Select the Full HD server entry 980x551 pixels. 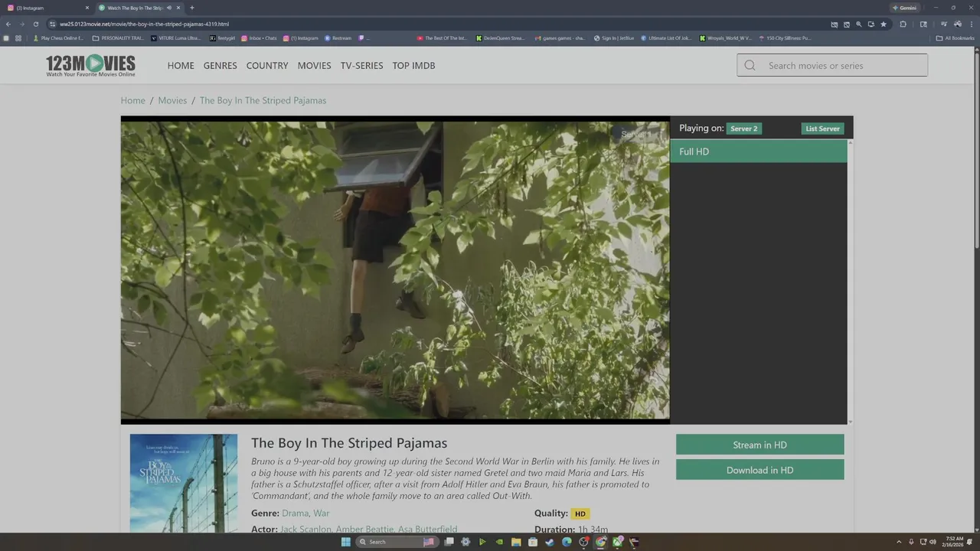pyautogui.click(x=759, y=152)
